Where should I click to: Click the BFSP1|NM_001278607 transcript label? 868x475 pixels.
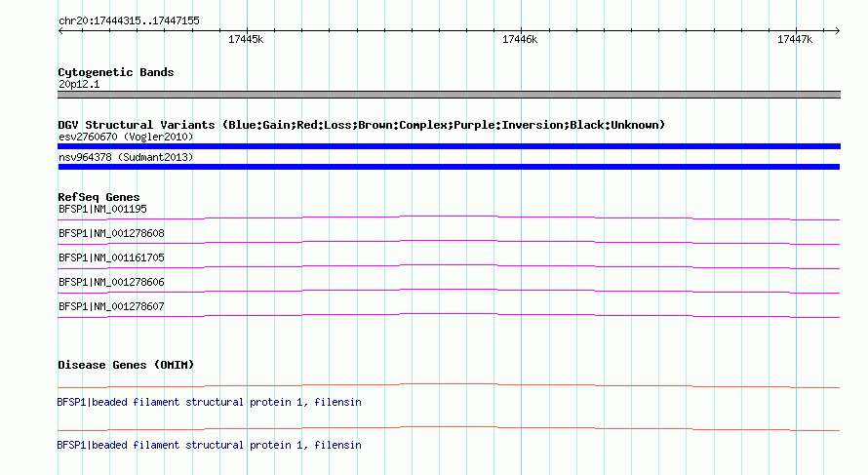pos(111,306)
